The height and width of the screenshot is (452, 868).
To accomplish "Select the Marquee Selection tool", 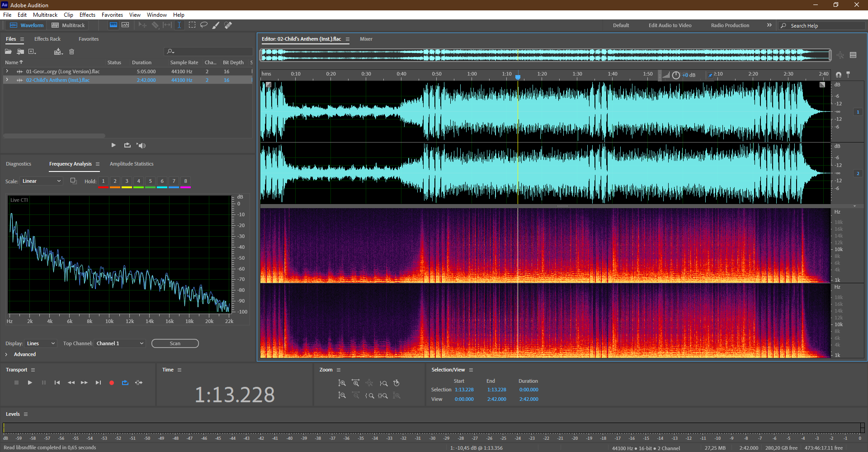I will [x=192, y=25].
